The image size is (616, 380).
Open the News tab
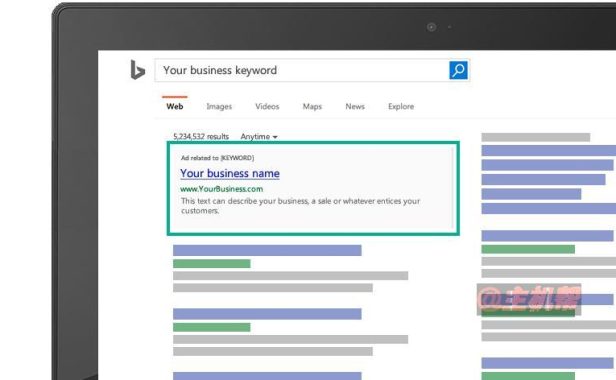(x=355, y=106)
